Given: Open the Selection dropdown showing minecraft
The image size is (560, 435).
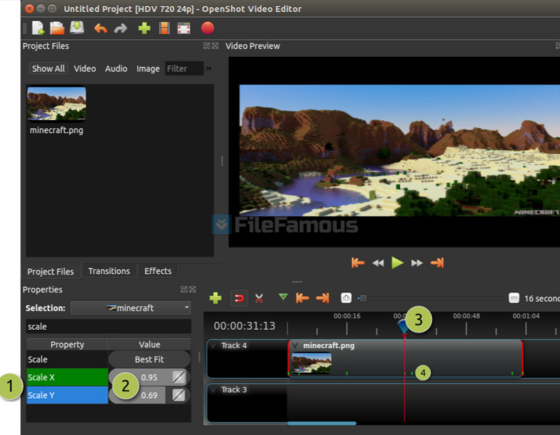Looking at the screenshot, I should coord(131,308).
